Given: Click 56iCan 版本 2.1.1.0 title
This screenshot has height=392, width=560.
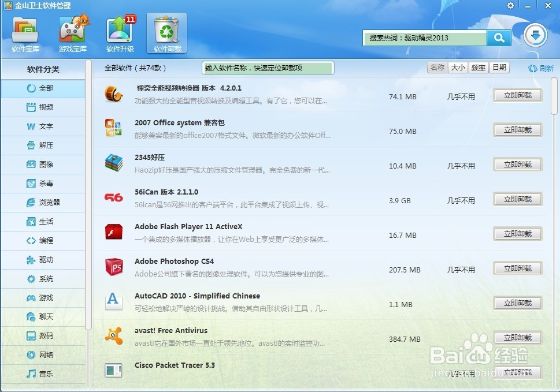Looking at the screenshot, I should (166, 192).
